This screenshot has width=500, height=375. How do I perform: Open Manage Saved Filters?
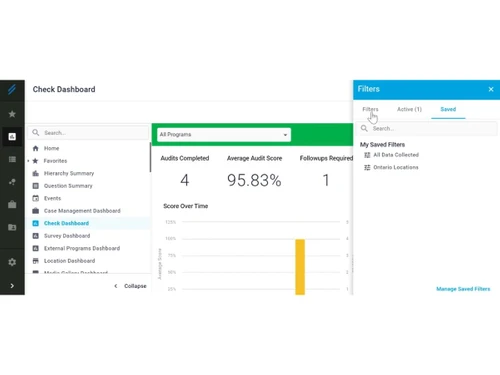tap(463, 289)
